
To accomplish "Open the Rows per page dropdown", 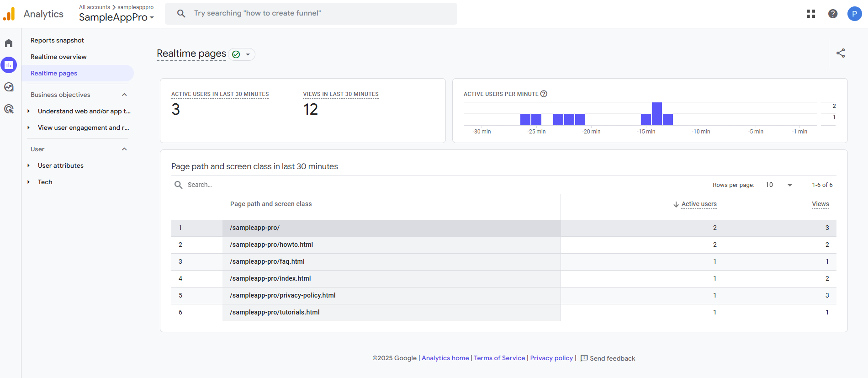I will pyautogui.click(x=779, y=185).
